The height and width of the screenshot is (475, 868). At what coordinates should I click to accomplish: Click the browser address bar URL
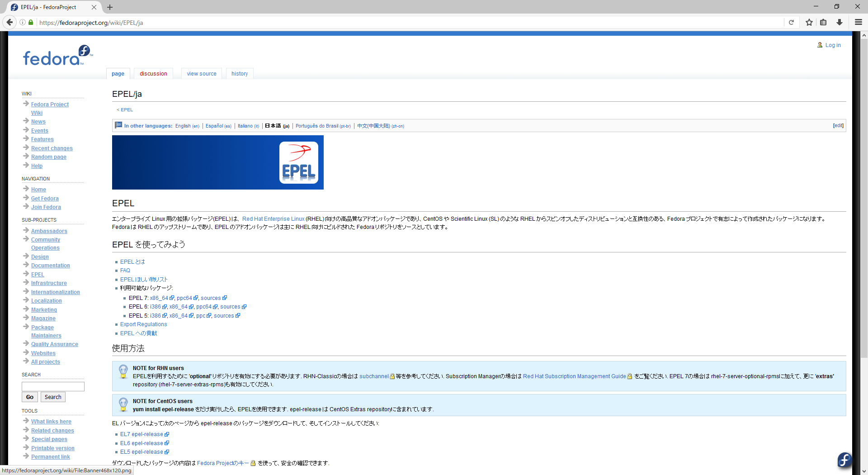click(91, 23)
